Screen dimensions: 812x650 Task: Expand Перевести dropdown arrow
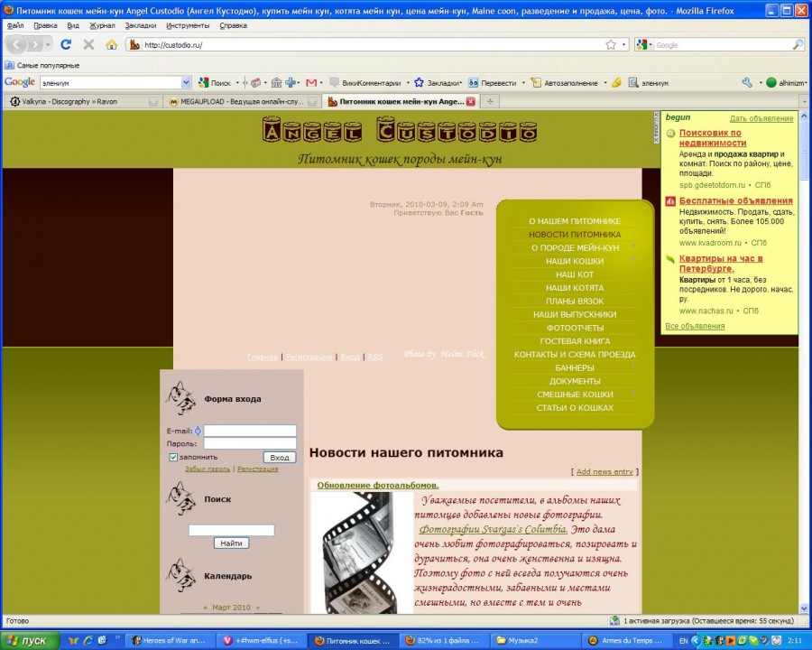tap(523, 82)
